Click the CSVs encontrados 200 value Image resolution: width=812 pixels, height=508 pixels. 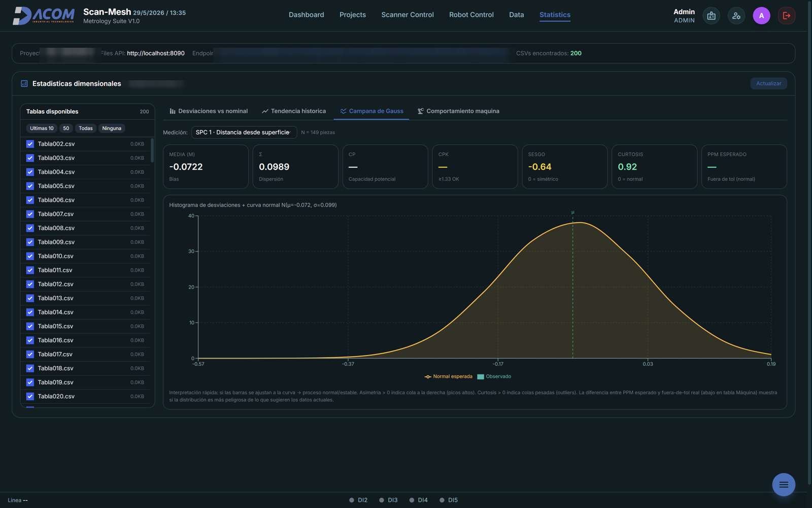(x=576, y=53)
